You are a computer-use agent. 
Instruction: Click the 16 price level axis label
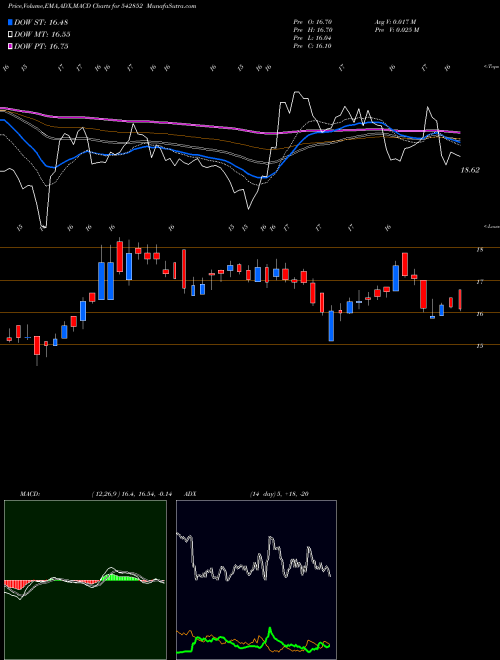coord(479,314)
